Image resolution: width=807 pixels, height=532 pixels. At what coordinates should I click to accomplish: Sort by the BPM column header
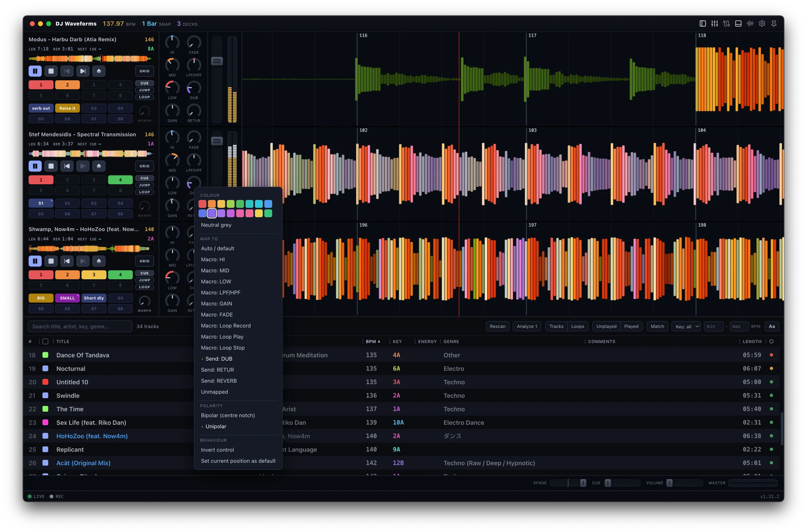pyautogui.click(x=373, y=341)
